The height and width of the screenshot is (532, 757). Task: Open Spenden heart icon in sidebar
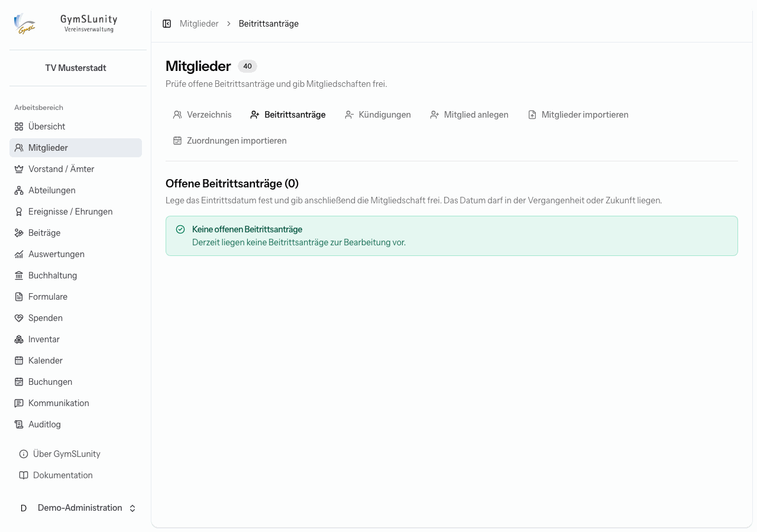coord(19,318)
